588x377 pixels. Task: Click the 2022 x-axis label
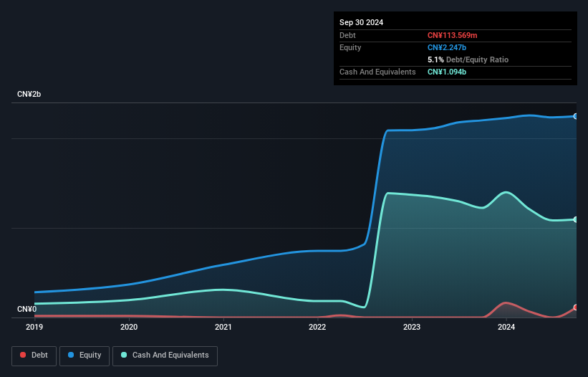click(x=317, y=327)
